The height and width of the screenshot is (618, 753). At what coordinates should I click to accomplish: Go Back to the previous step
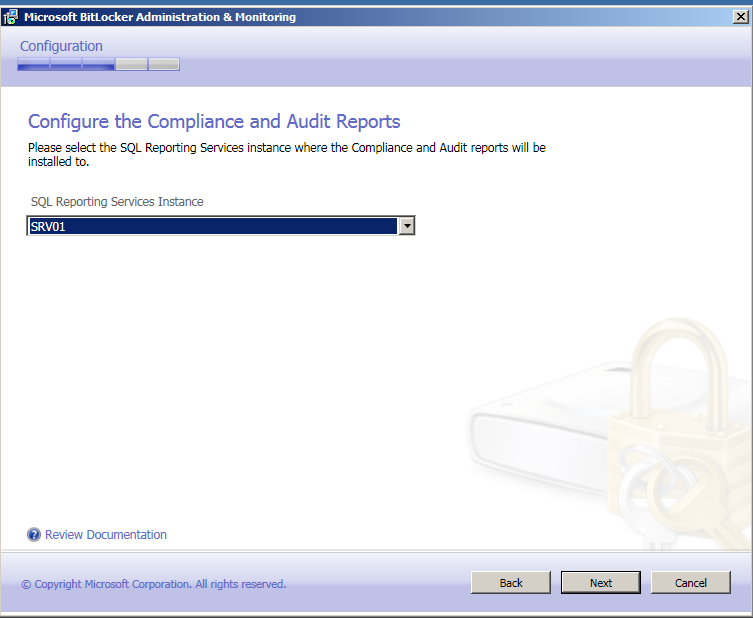pyautogui.click(x=510, y=582)
